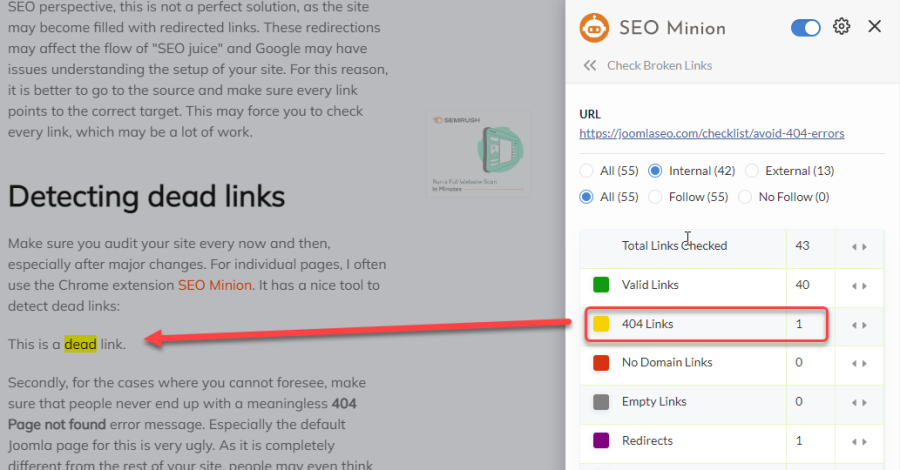Open the SEO Minion link in the article

215,285
